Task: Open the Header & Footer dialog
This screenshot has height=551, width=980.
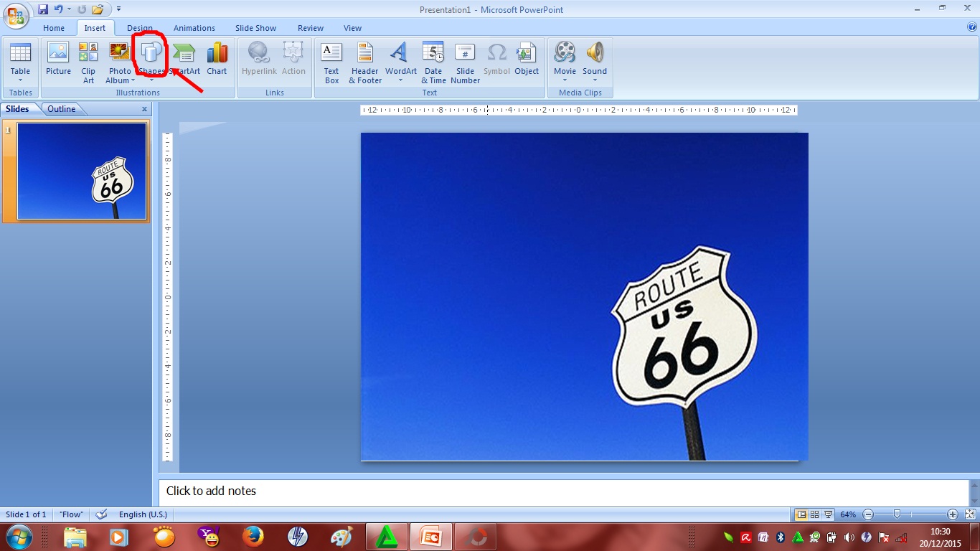Action: coord(365,62)
